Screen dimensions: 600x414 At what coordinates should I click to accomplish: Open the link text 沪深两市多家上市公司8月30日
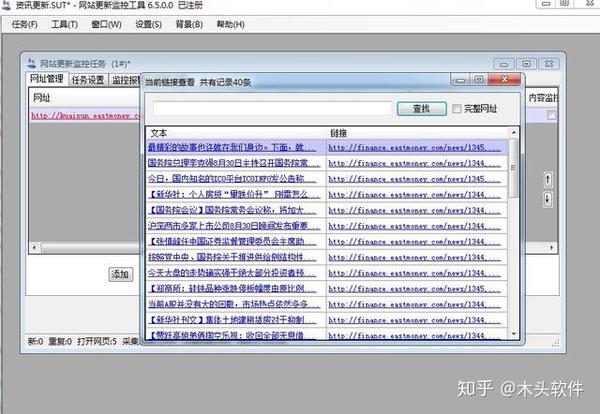point(233,226)
